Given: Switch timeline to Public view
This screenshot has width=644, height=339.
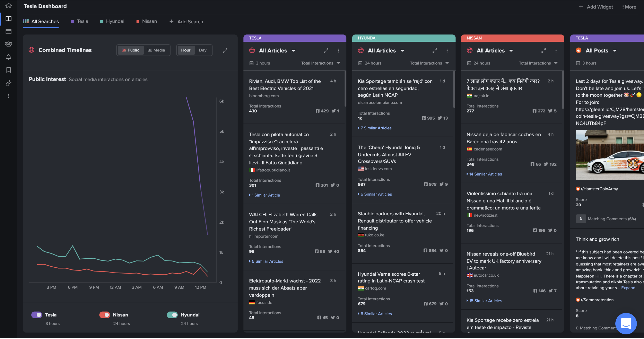Looking at the screenshot, I should point(130,50).
